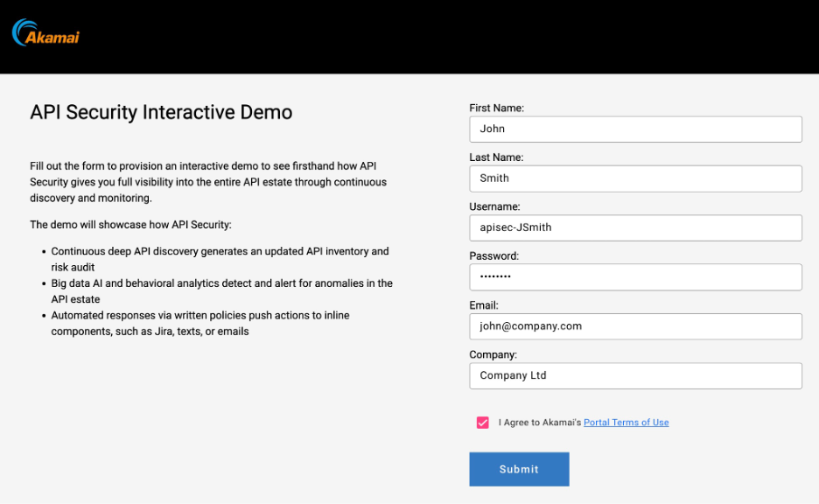Click 'The demo will showcase how API Security:' text
This screenshot has height=504, width=819.
click(130, 225)
